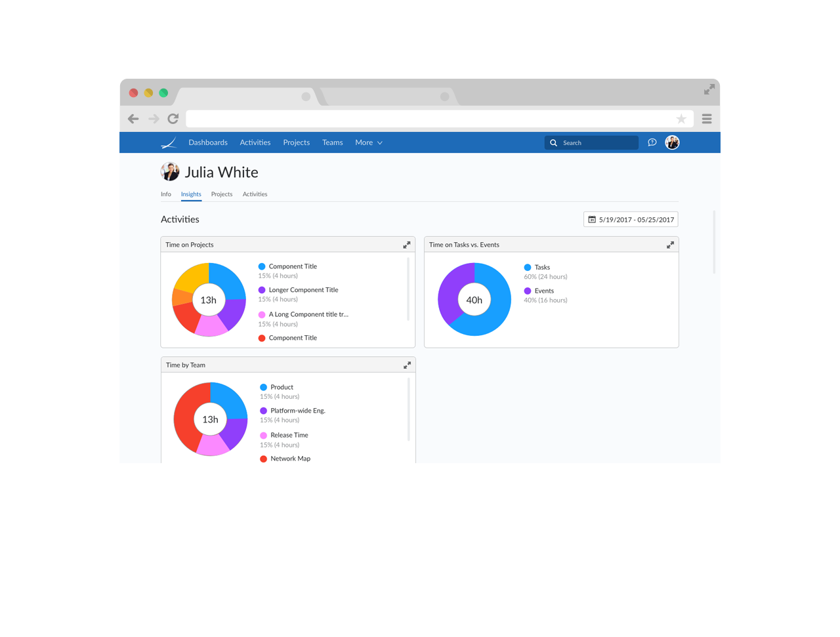840x637 pixels.
Task: Click the browser fullscreen arrows icon
Action: click(709, 89)
